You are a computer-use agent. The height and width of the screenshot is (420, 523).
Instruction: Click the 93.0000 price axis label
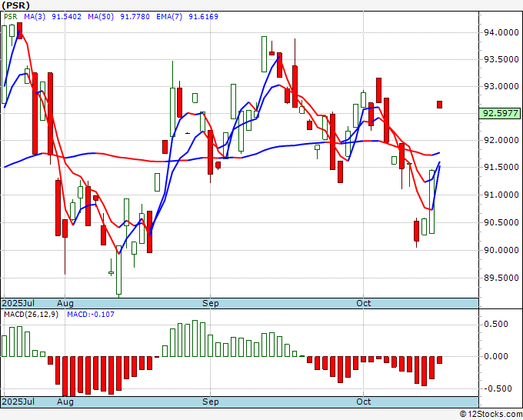[x=501, y=87]
